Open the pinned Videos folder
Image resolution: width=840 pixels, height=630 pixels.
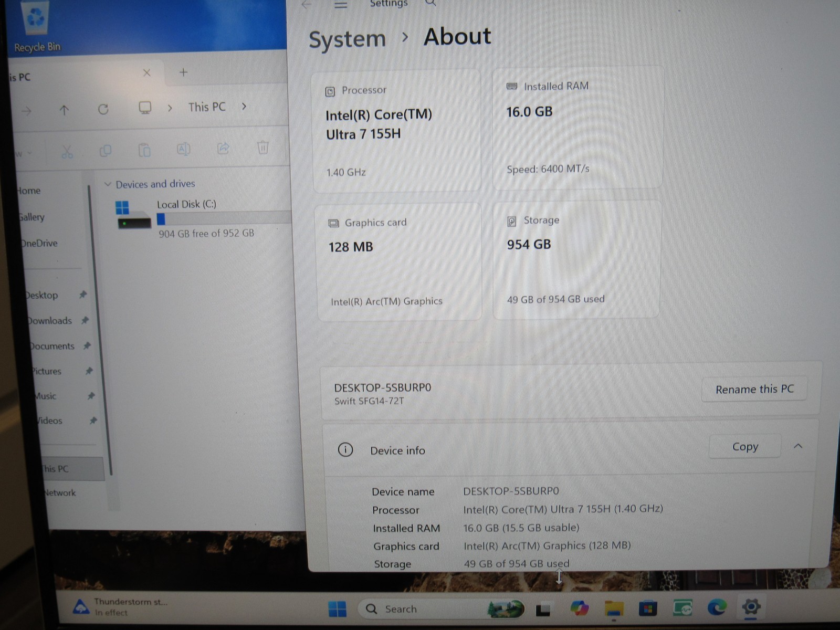pyautogui.click(x=49, y=421)
